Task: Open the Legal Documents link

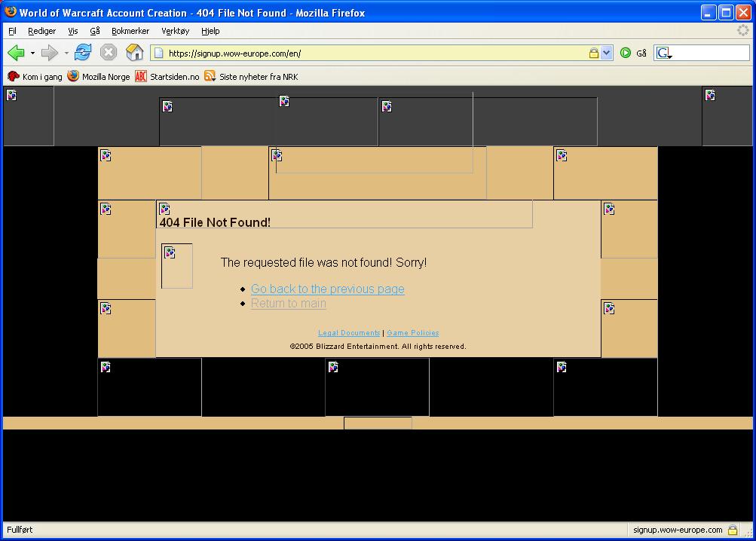Action: pyautogui.click(x=349, y=333)
